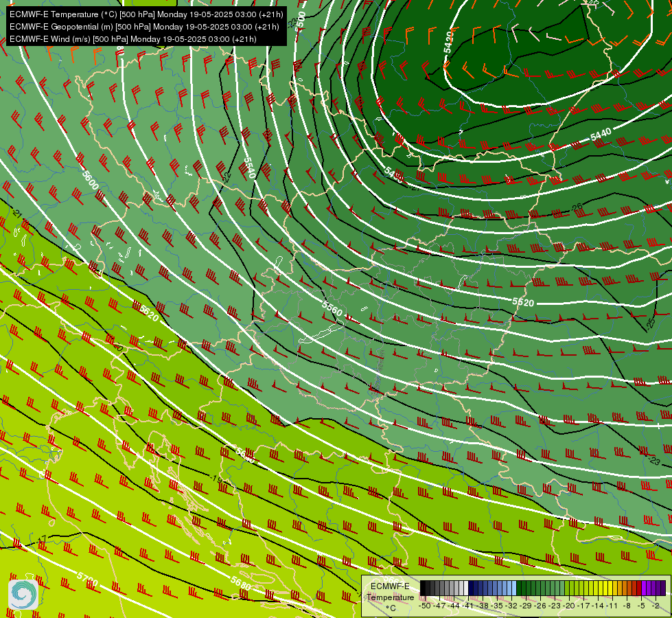This screenshot has width=672, height=618.
Task: Select the 5420 geopotential contour label
Action: [448, 42]
